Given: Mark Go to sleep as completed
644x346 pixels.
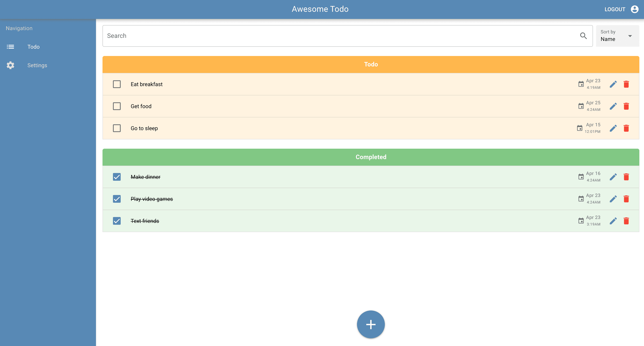Looking at the screenshot, I should point(117,128).
